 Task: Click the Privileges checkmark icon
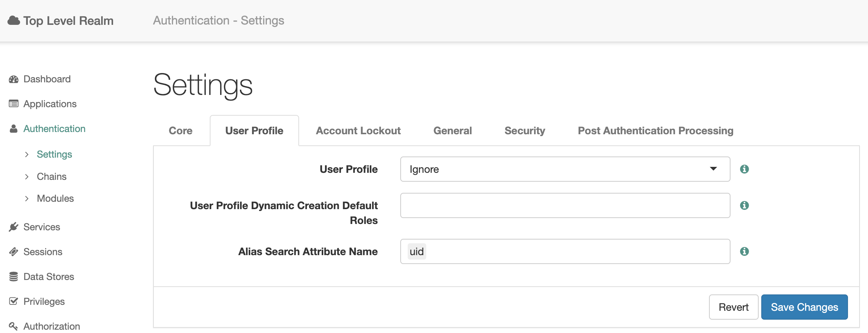[x=14, y=301]
